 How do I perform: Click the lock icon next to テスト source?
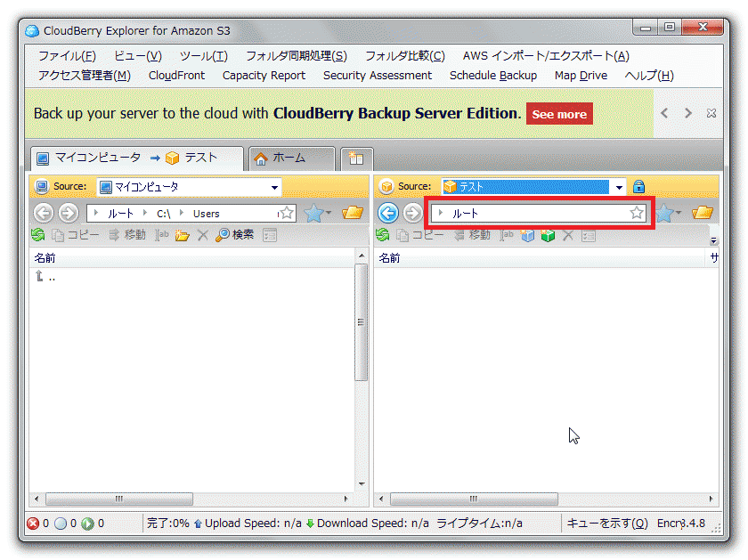pyautogui.click(x=638, y=186)
